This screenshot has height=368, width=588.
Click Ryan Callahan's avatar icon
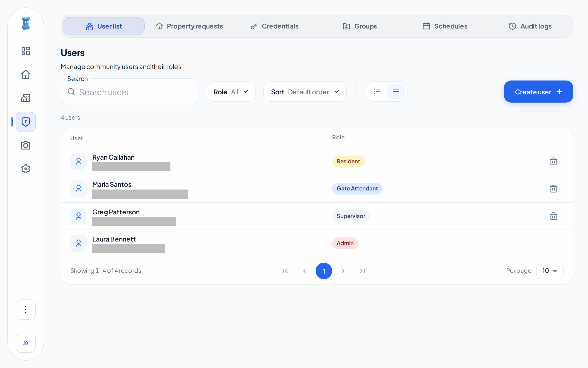coord(79,161)
